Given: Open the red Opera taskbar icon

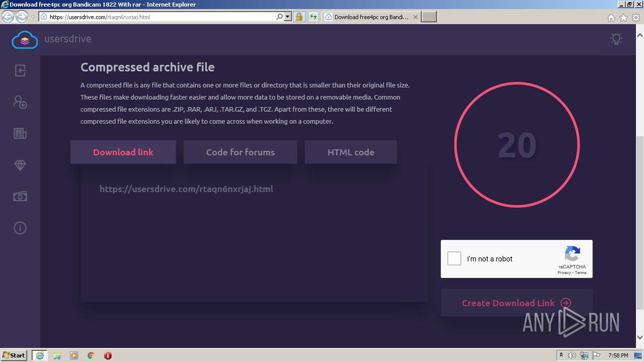Looking at the screenshot, I should 108,355.
